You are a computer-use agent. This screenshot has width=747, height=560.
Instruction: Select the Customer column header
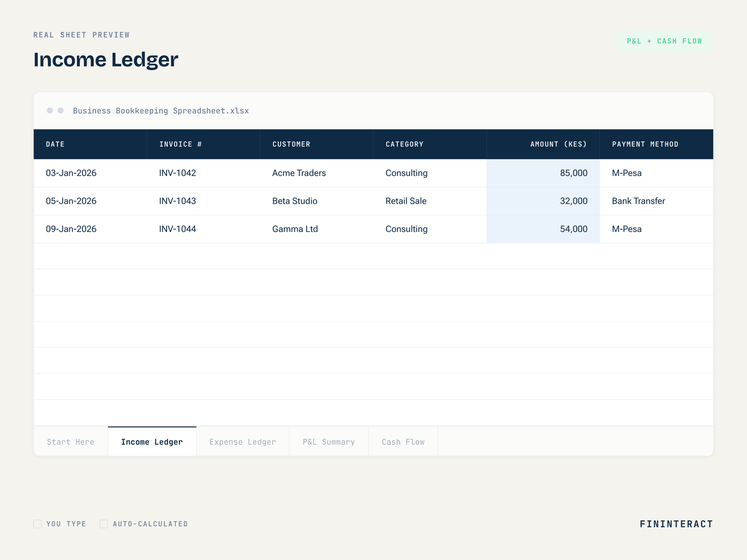click(x=317, y=144)
